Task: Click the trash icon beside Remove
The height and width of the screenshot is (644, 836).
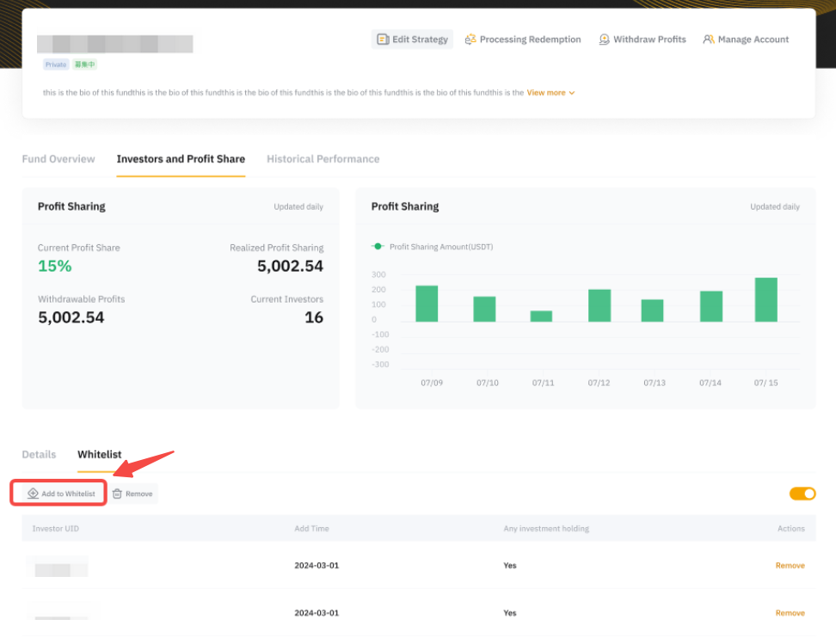Action: click(x=117, y=494)
